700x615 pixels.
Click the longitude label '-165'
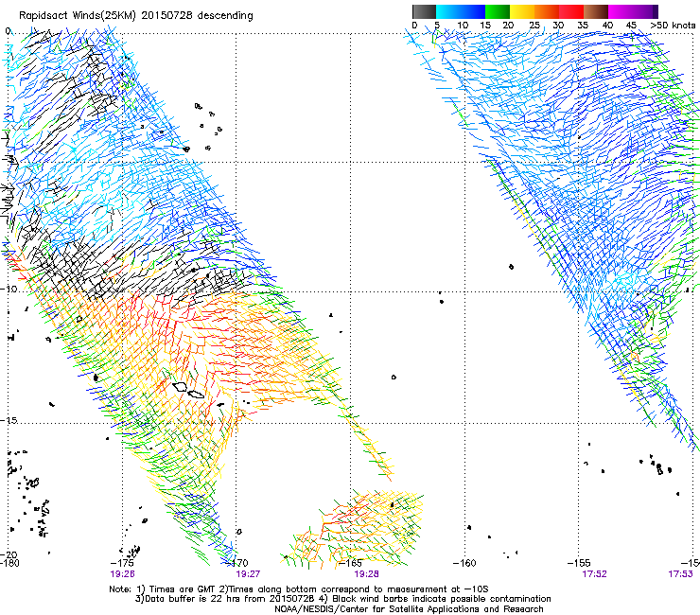click(x=350, y=563)
